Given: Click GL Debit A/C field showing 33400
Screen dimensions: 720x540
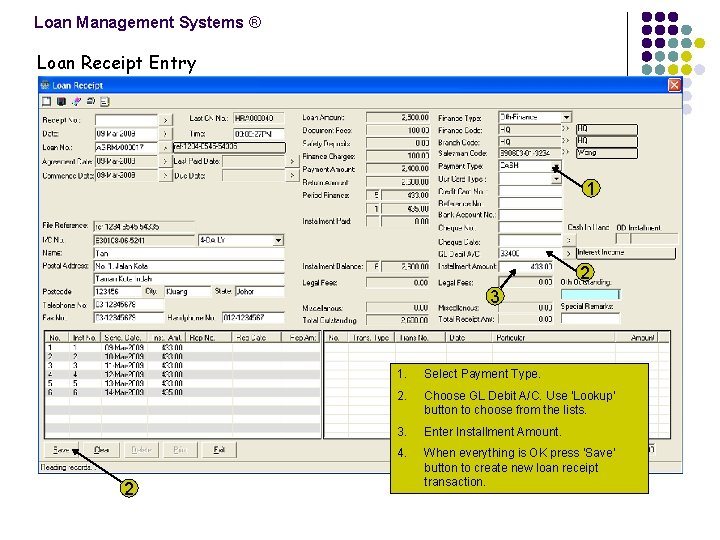Looking at the screenshot, I should tap(530, 253).
